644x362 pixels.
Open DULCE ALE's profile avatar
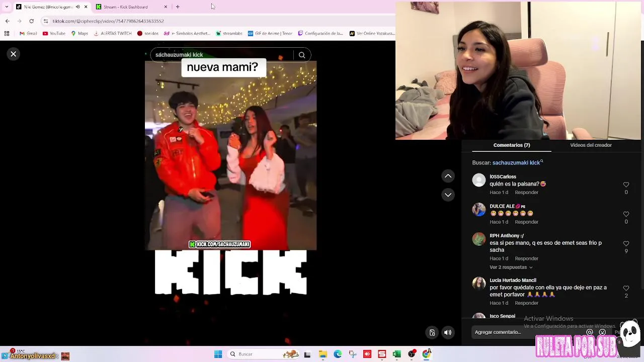(479, 210)
